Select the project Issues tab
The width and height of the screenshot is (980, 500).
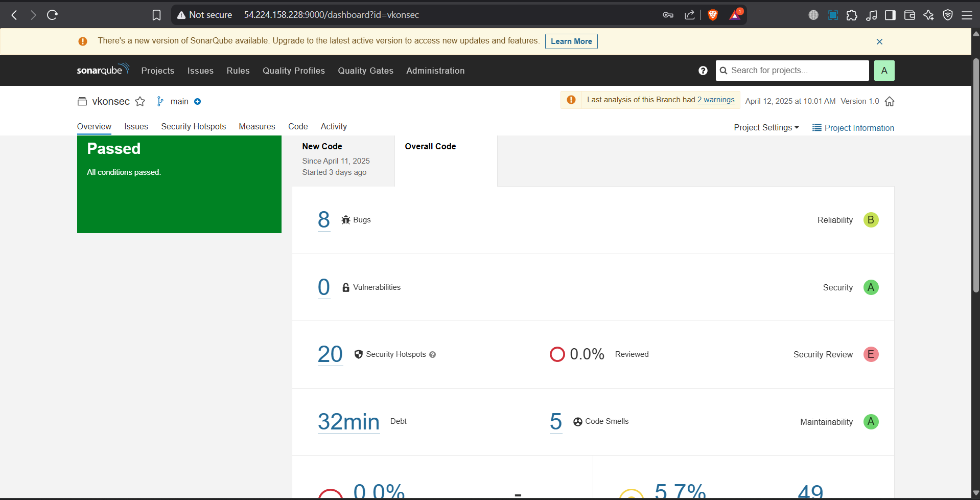pos(136,126)
